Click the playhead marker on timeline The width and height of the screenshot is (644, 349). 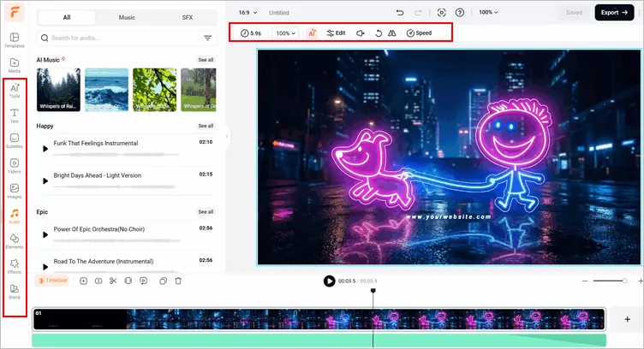(373, 291)
